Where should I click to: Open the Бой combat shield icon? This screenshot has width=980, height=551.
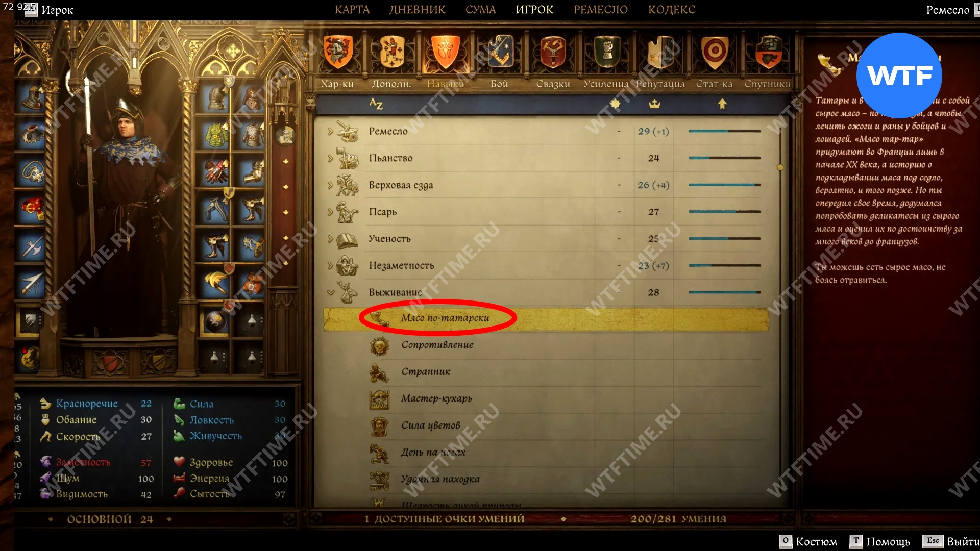pos(500,53)
